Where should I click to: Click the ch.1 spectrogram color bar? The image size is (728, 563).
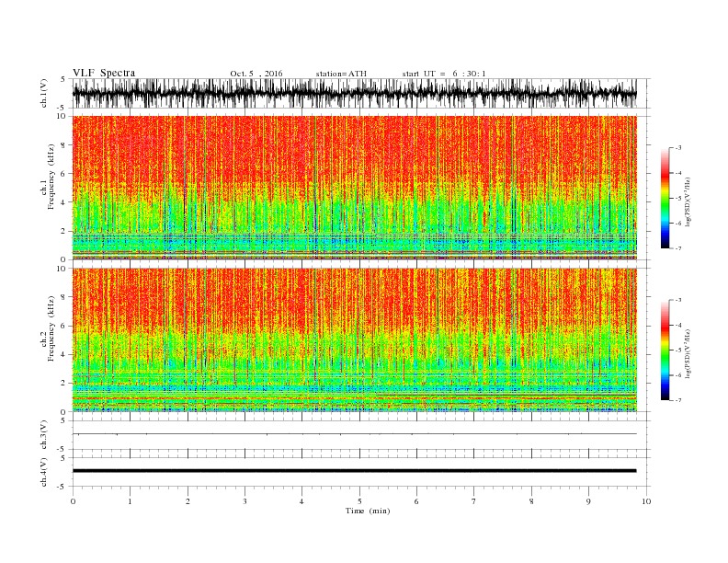click(x=665, y=198)
